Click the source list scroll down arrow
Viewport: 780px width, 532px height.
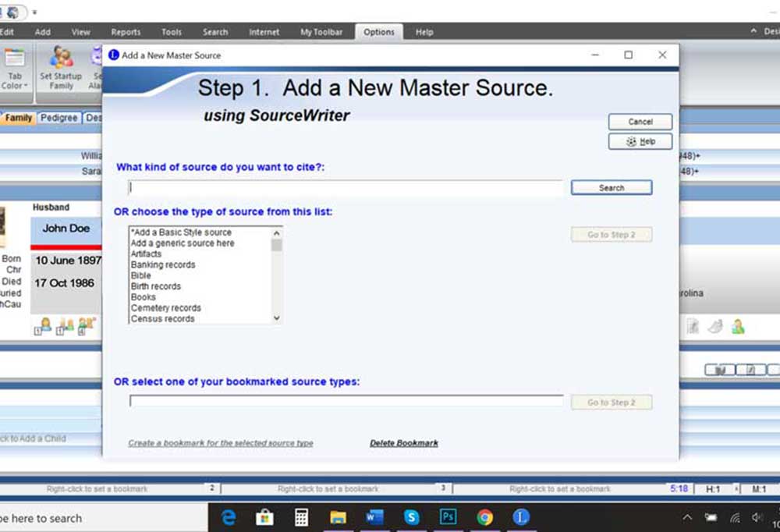pos(277,318)
